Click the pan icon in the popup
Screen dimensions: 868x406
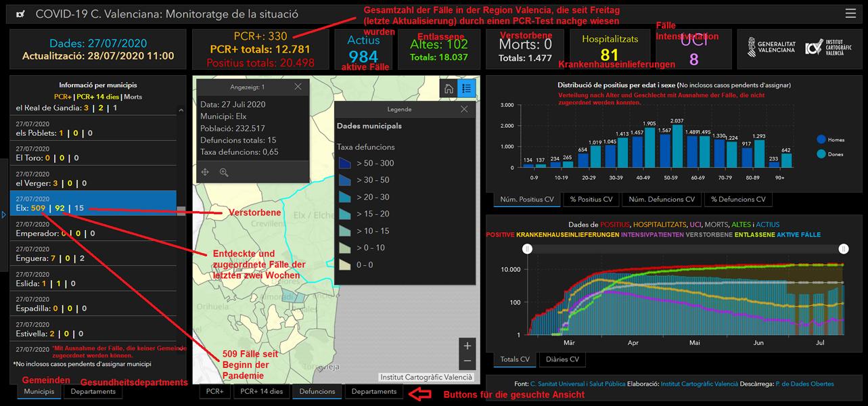point(205,173)
